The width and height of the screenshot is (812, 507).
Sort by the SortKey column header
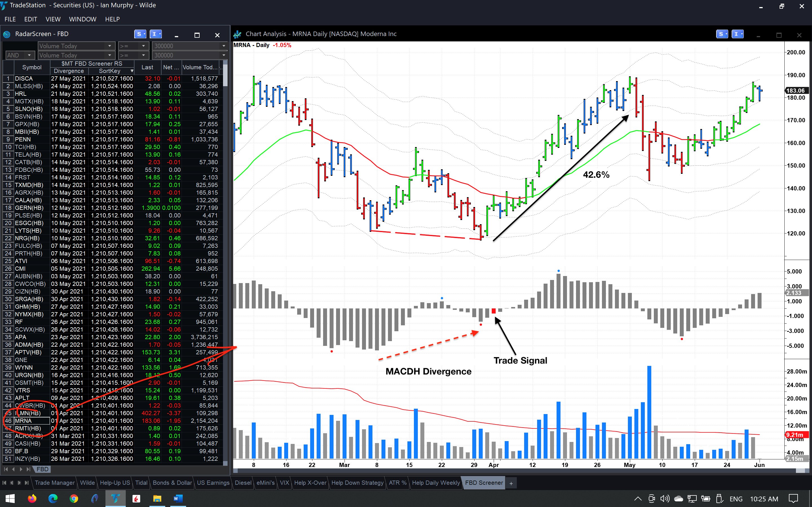click(110, 71)
